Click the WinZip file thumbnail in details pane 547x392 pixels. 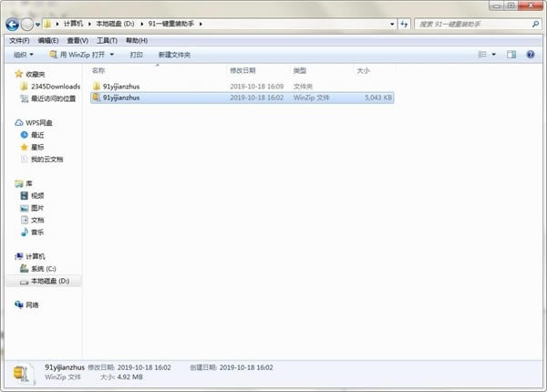point(24,374)
